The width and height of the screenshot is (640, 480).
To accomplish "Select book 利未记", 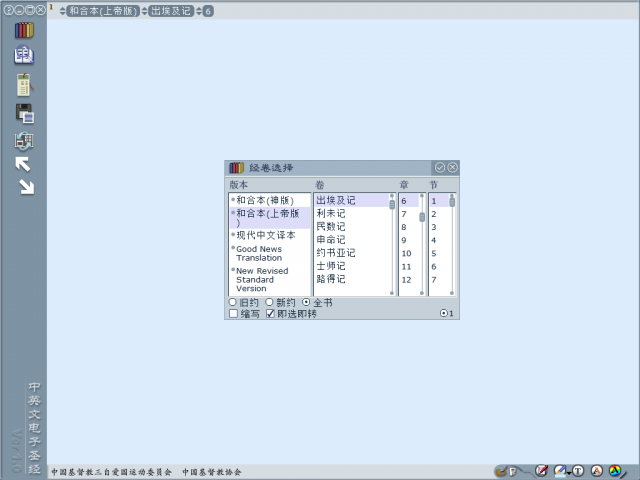I will pyautogui.click(x=351, y=213).
